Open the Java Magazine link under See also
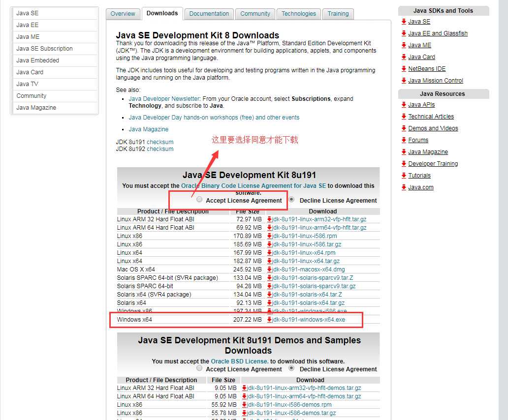Screen dimensions: 508x420 [148, 129]
